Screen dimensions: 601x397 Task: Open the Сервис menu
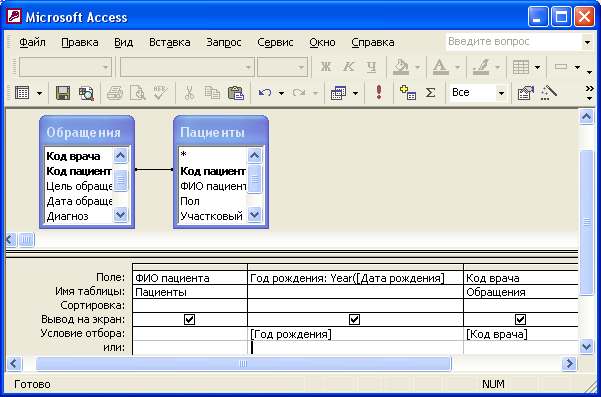click(x=275, y=42)
